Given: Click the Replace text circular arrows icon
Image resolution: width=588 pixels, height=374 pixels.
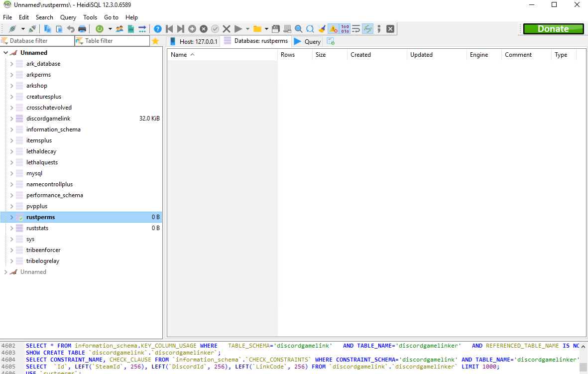Looking at the screenshot, I should (x=310, y=29).
